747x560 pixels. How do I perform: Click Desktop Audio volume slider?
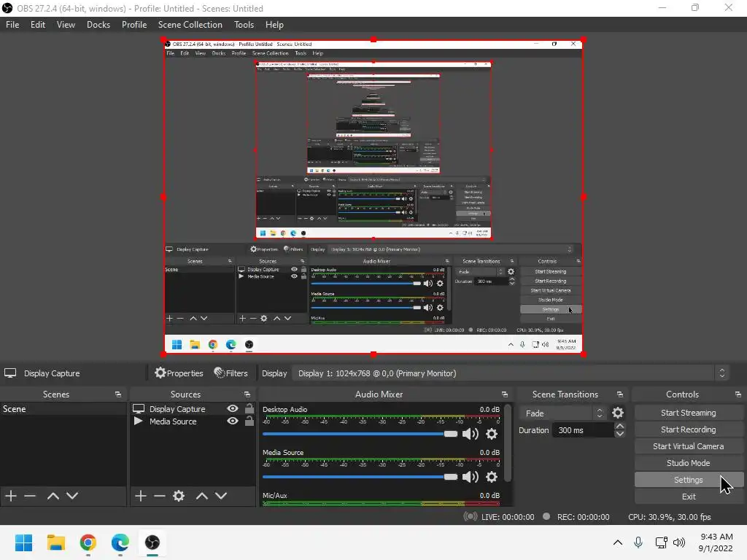(360, 434)
